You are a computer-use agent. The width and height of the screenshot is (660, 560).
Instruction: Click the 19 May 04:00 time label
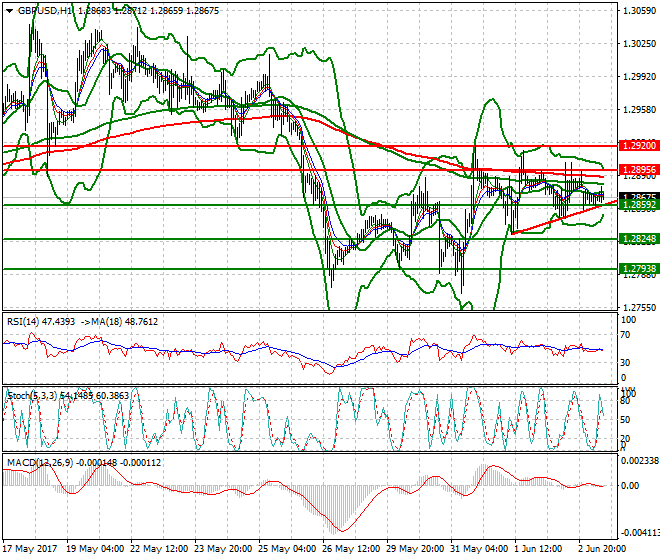pyautogui.click(x=95, y=549)
